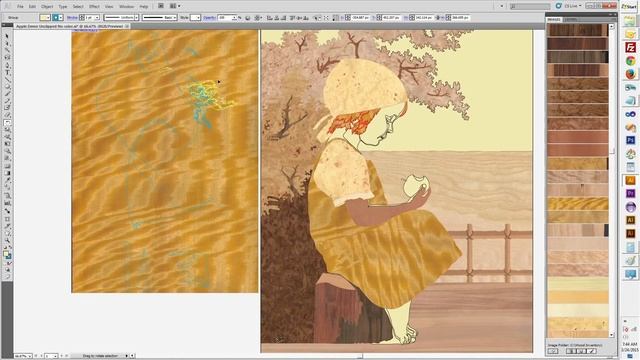Screen dimensions: 640x360
Task: Click the stroke color swatch in control bar
Action: pos(57,18)
